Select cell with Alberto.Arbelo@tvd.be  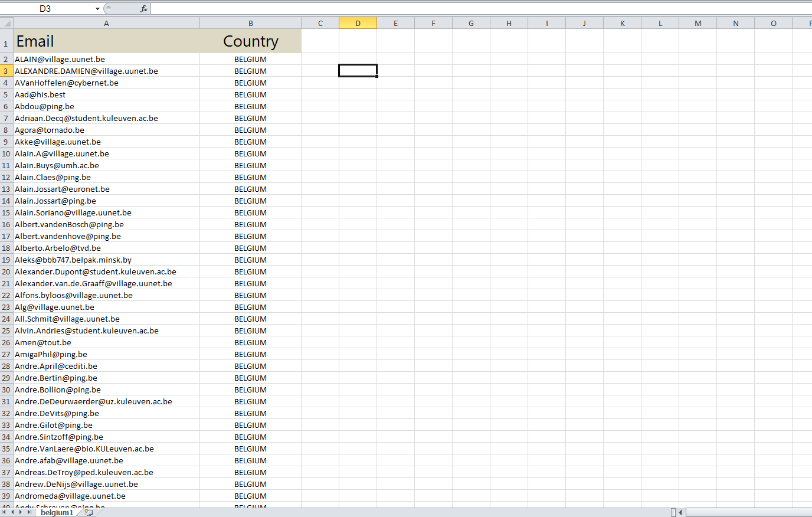(x=106, y=248)
